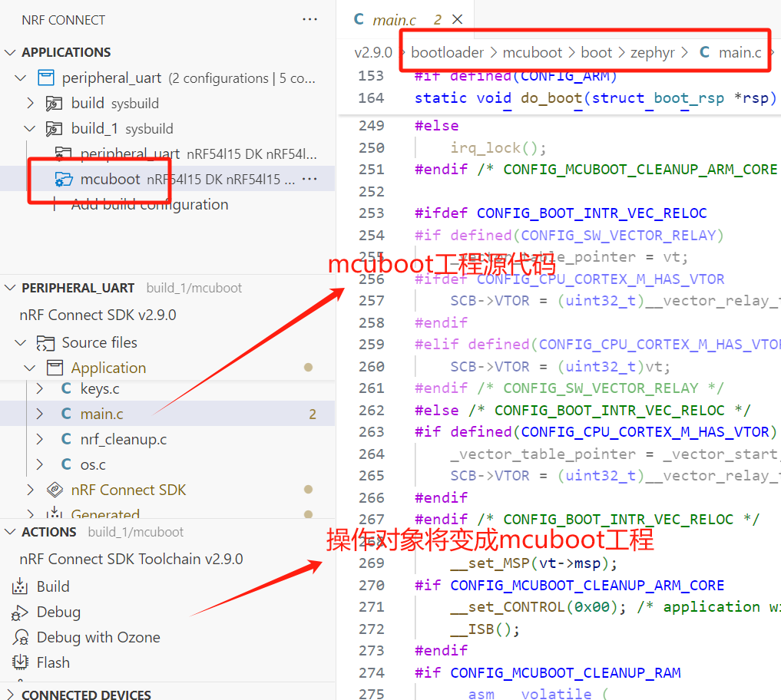Click the __set_MSP(vt->msp); code line
Viewport: 781px width, 700px height.
coord(534,563)
